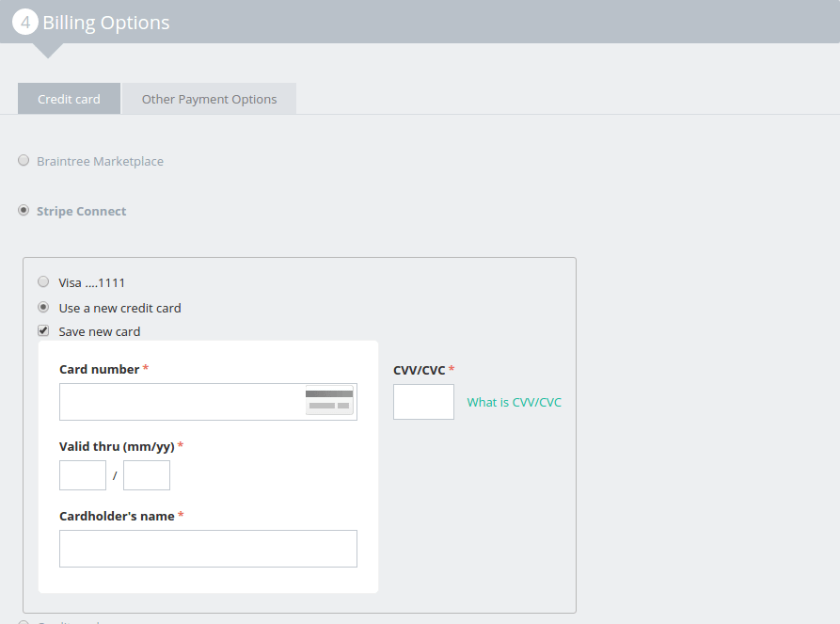The image size is (840, 624).
Task: Click the expiry month field
Action: tap(83, 475)
